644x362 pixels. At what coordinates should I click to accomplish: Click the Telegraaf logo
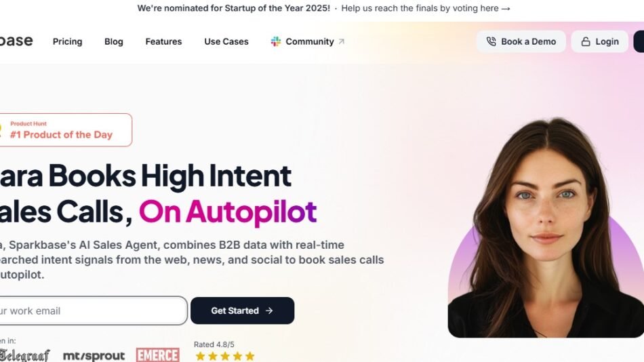(x=24, y=355)
